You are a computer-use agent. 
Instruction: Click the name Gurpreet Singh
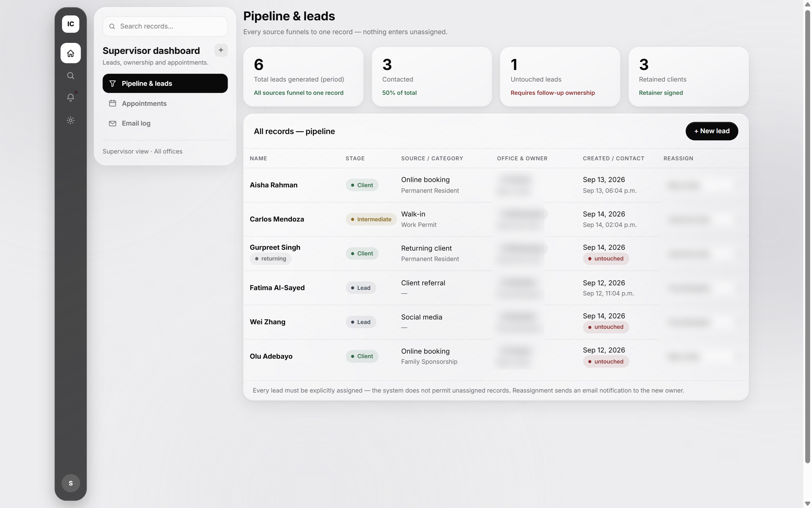tap(275, 247)
